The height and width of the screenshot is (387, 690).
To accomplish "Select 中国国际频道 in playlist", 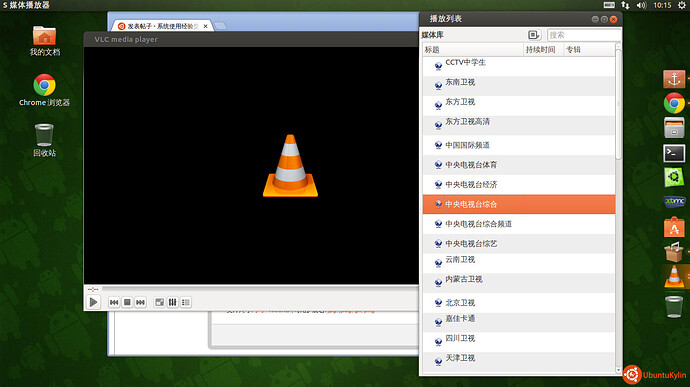I will (x=518, y=145).
